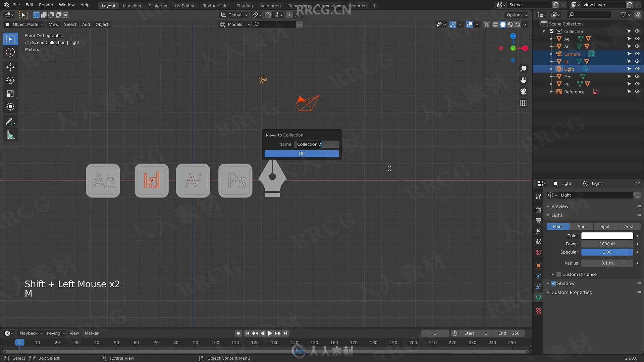
Task: Hide the Ae object in viewport
Action: (x=637, y=39)
